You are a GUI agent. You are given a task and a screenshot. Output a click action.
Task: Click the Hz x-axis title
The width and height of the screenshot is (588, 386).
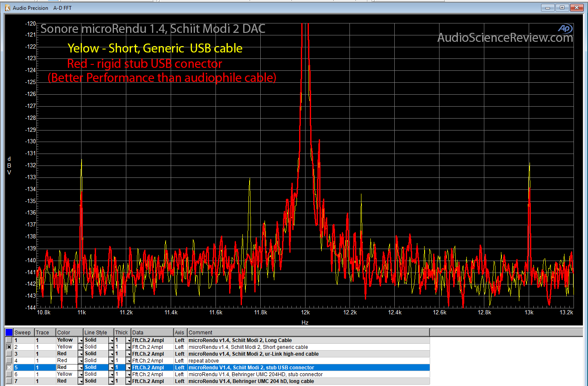[x=305, y=323]
